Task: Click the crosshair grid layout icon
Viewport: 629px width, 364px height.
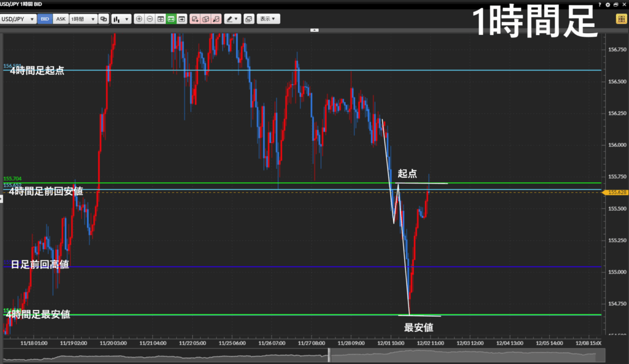Action: point(160,19)
